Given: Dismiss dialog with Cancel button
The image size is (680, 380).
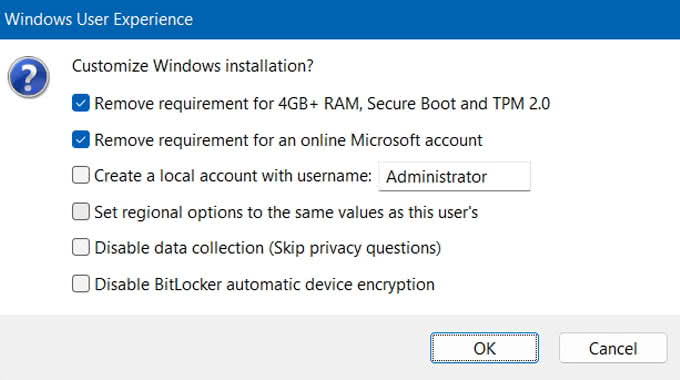Looking at the screenshot, I should point(613,348).
